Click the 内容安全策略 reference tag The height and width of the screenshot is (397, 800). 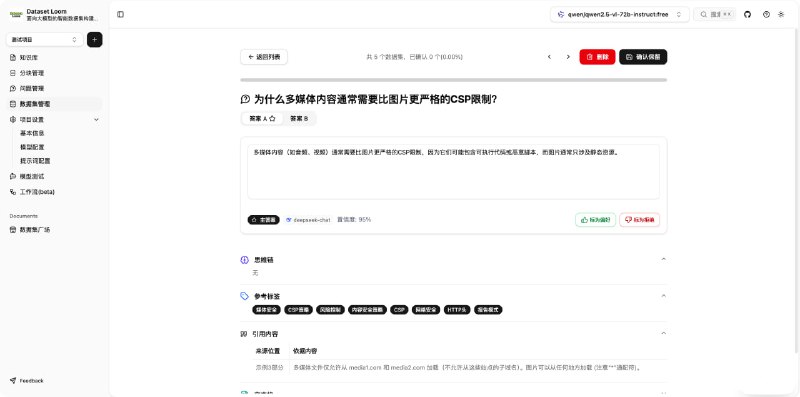coord(367,310)
